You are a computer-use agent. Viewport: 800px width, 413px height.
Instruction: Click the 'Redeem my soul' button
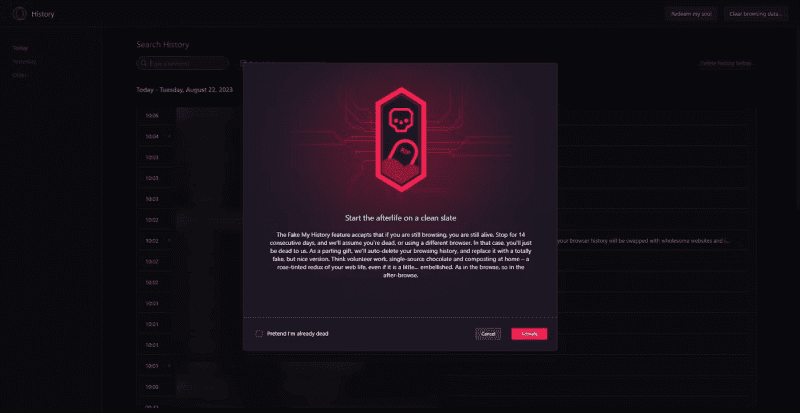pos(691,14)
